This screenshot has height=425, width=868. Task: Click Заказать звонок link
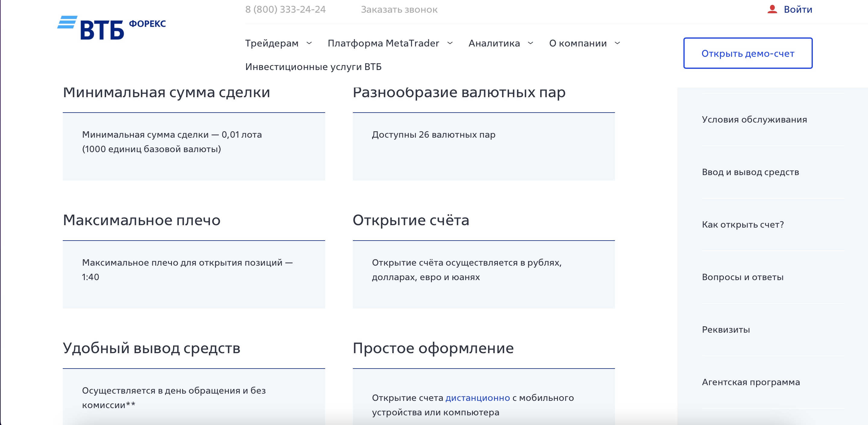399,9
